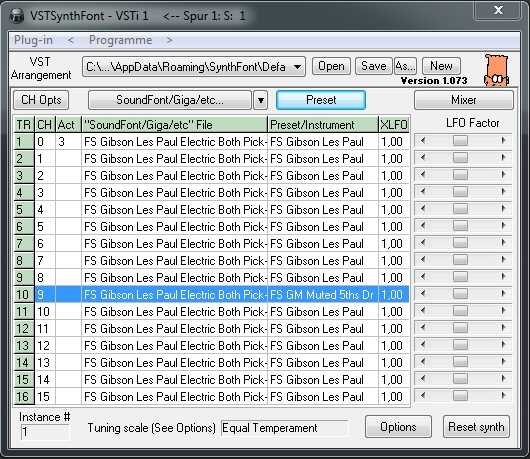
Task: Click the VSTSynthFont title bar app icon
Action: point(16,16)
